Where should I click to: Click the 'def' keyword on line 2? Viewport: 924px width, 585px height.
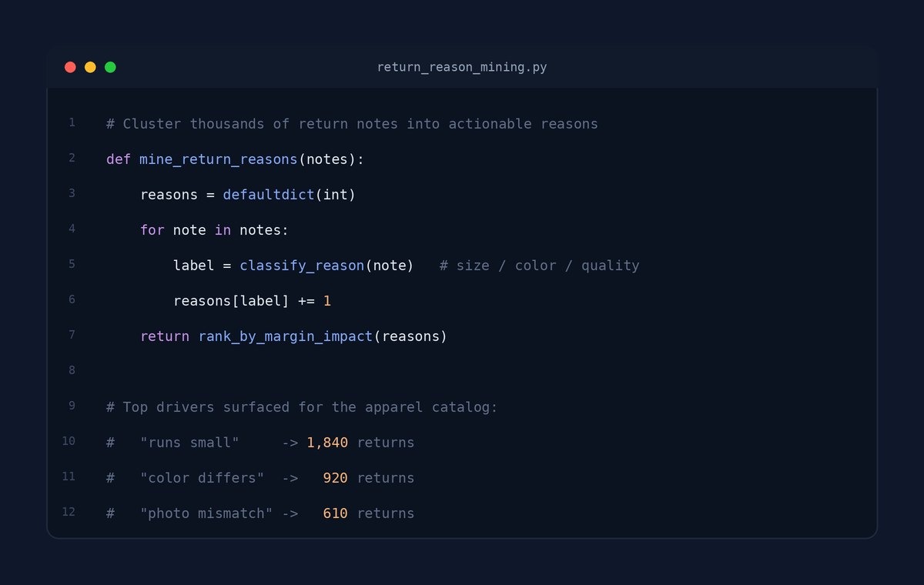(x=119, y=159)
